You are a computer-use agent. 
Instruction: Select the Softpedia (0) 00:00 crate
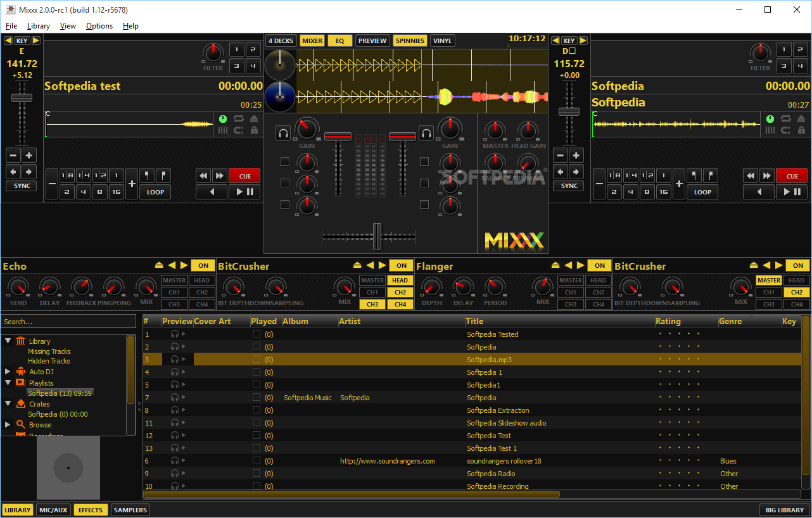(x=58, y=414)
